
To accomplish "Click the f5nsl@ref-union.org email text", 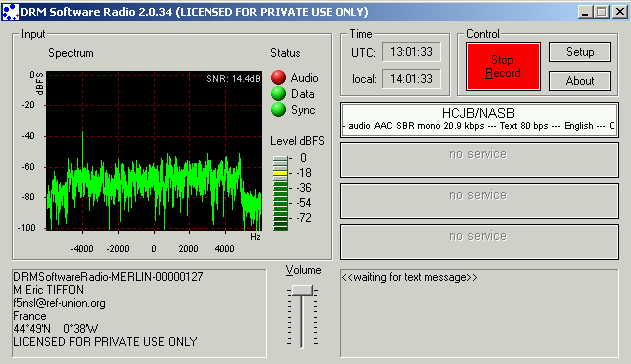I will 60,303.
